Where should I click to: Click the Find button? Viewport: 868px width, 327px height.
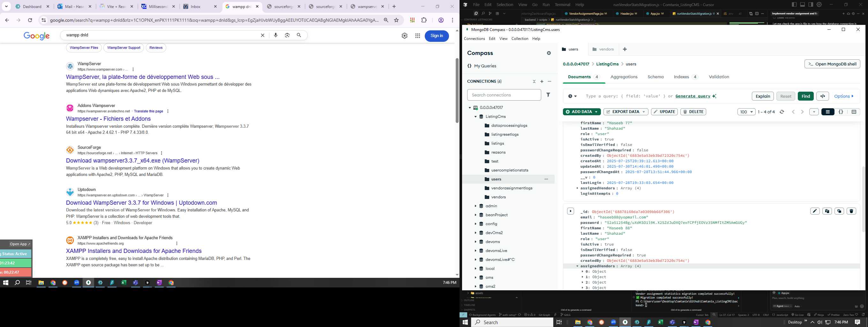pyautogui.click(x=806, y=96)
